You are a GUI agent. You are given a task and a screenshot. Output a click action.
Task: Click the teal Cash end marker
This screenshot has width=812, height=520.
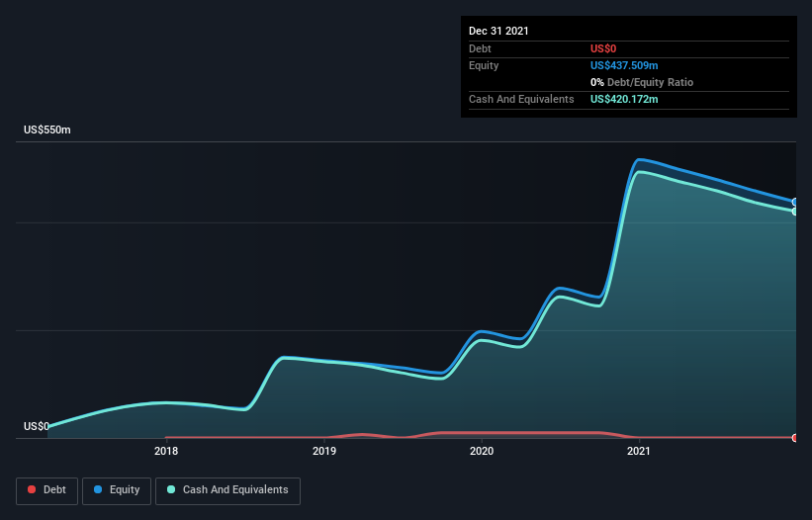pos(795,212)
